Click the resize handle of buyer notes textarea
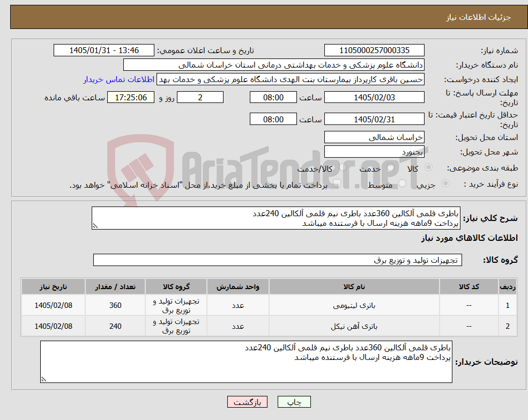Screen dimensions: 528x420 43,379
